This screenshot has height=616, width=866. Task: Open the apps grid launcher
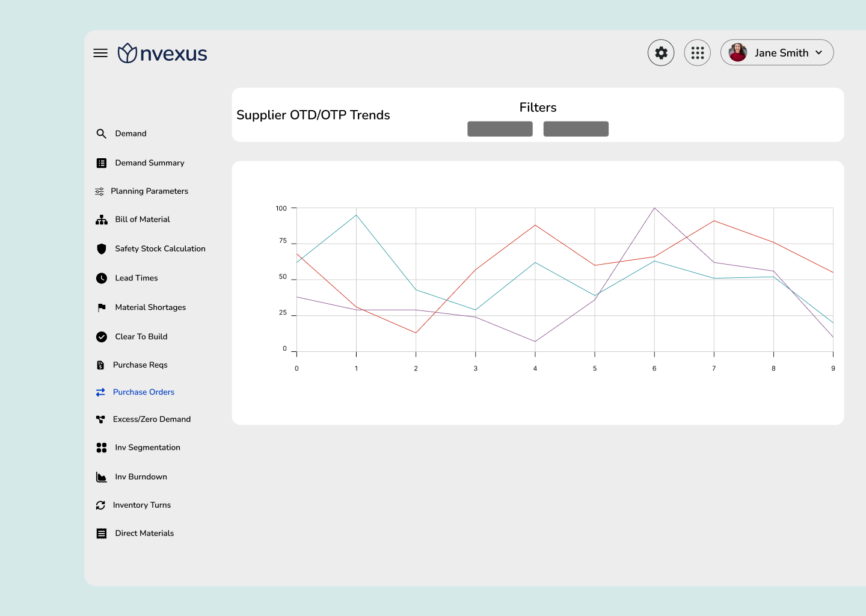(698, 53)
